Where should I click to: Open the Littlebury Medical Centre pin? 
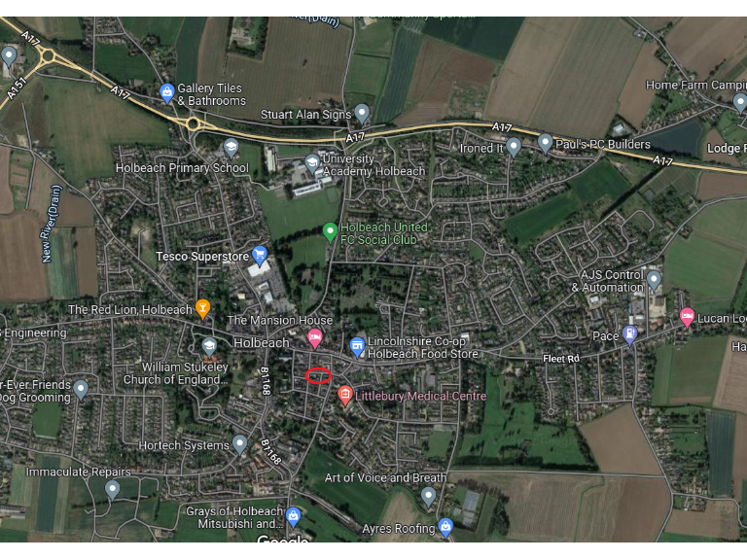click(x=345, y=396)
